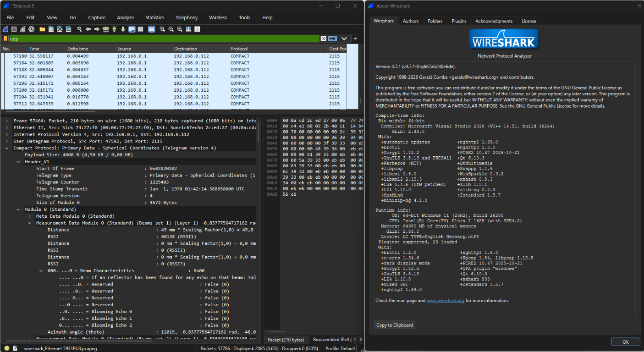
Task: Go forward in packet history
Action: click(97, 29)
